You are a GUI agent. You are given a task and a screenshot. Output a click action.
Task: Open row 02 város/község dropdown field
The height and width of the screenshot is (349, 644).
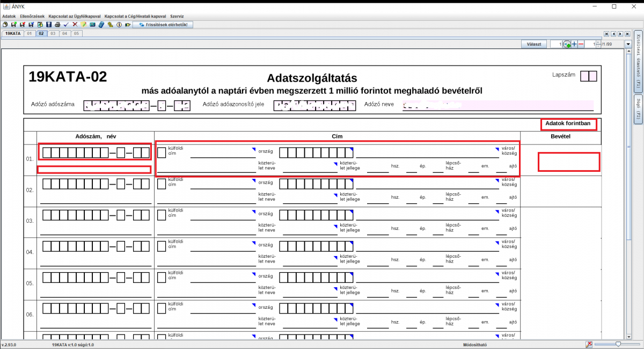(x=427, y=184)
